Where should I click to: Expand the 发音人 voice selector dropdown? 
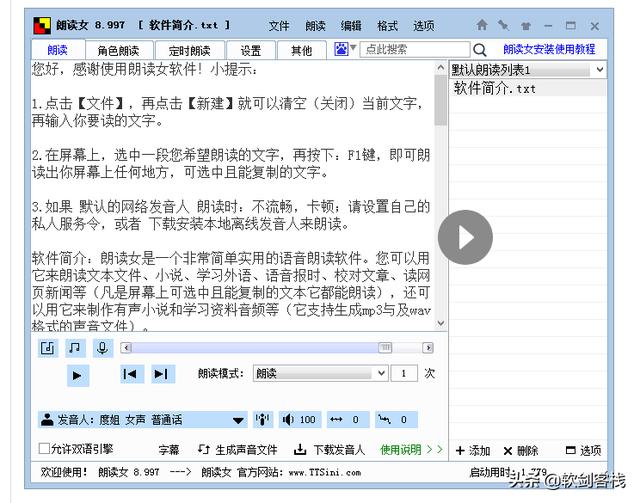pos(238,420)
